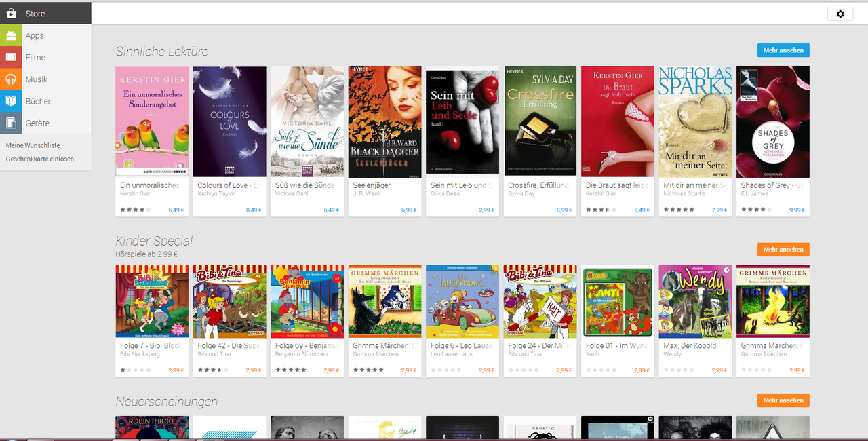868x441 pixels.
Task: View the 'Sein mit Leib und Seele' cover
Action: click(x=462, y=122)
